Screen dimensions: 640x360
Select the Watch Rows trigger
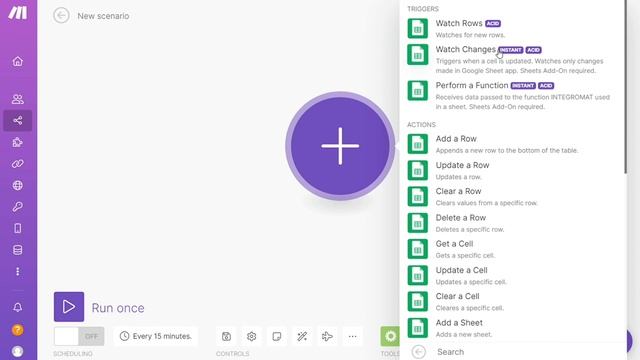coord(513,29)
